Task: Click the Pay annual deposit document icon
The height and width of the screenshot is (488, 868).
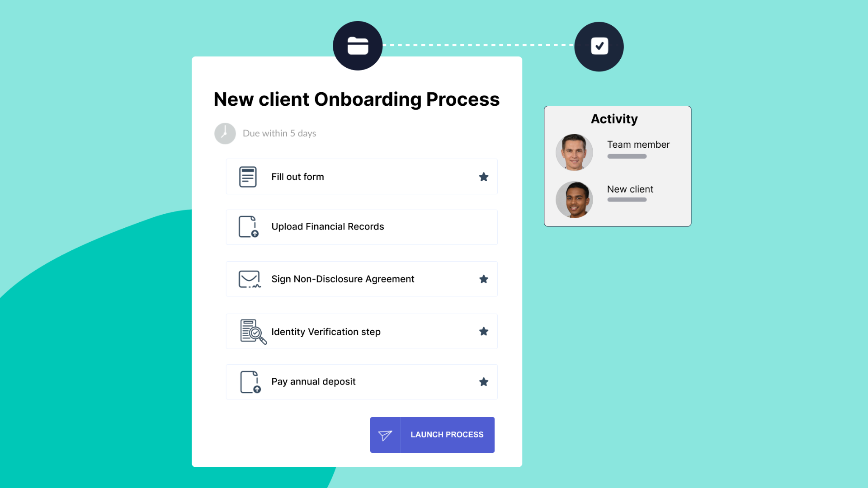Action: click(x=249, y=381)
